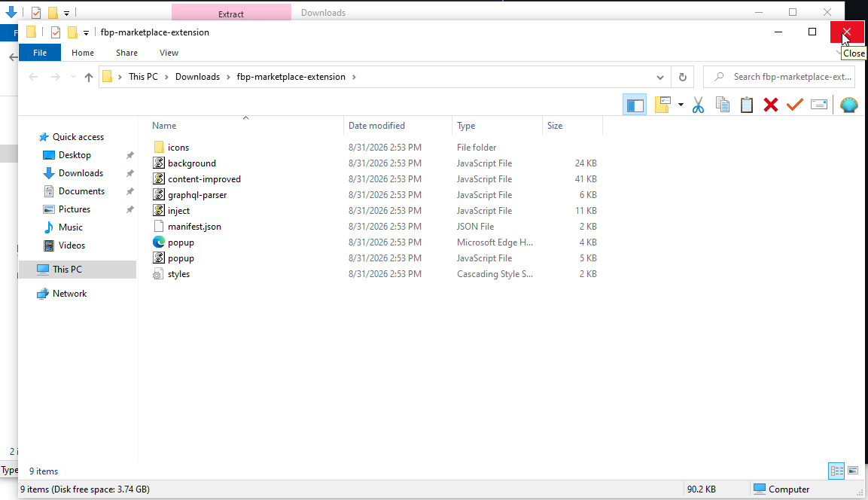
Task: Select the background JavaScript file
Action: pyautogui.click(x=191, y=163)
